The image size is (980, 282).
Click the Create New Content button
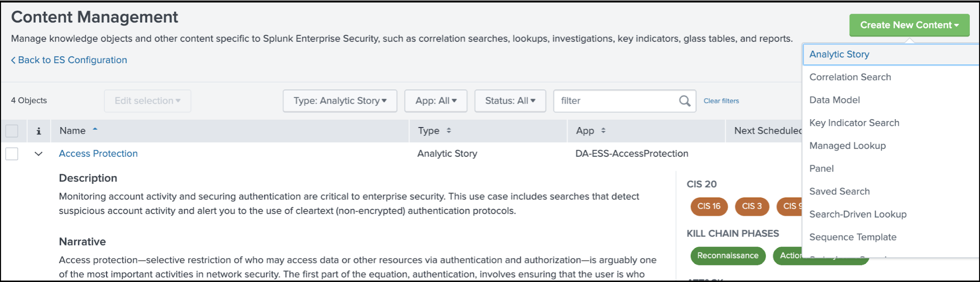coord(909,25)
